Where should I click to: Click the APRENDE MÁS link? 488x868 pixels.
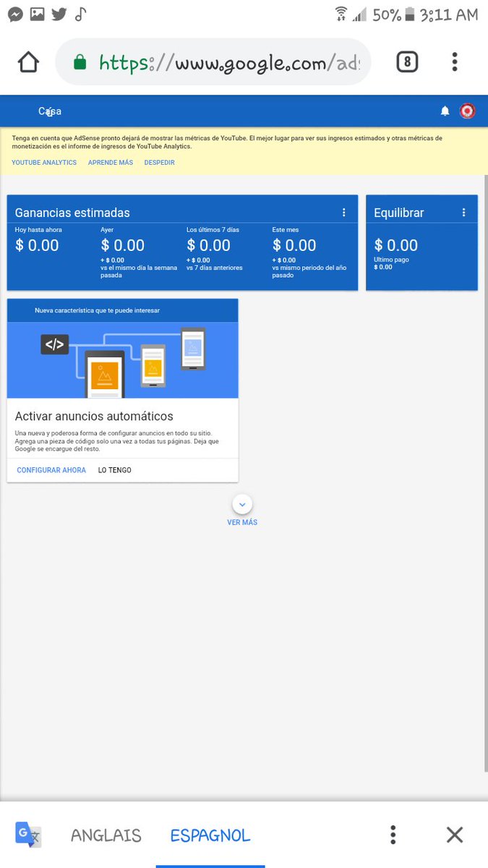coord(111,163)
